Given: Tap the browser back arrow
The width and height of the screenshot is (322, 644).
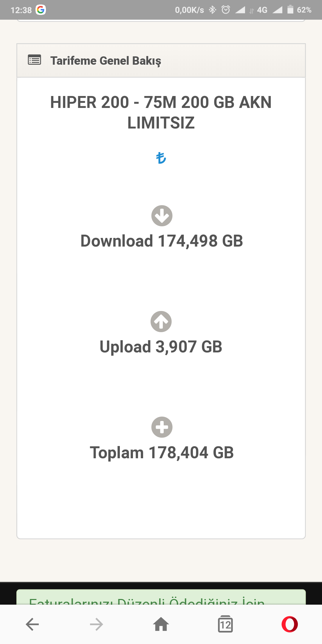Looking at the screenshot, I should click(32, 624).
